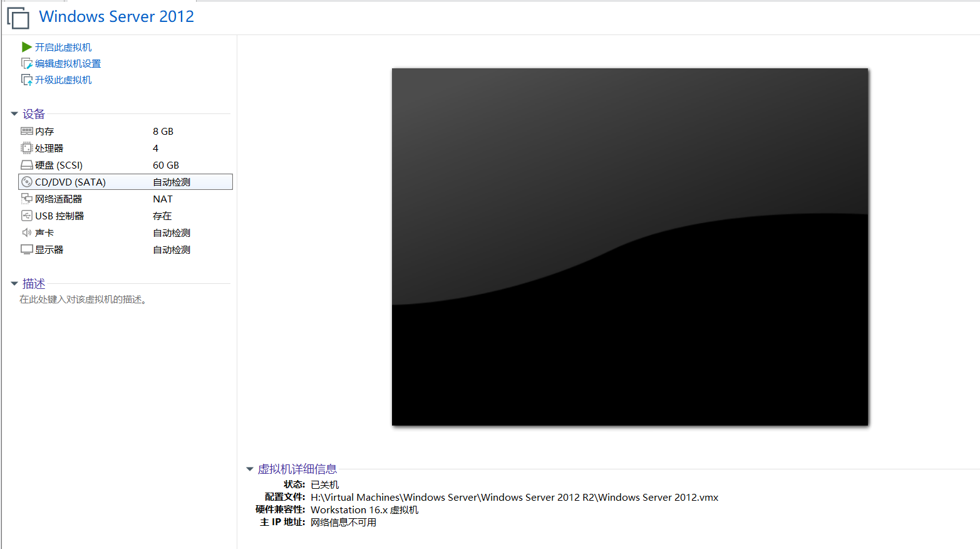
Task: Click the .vmx configuration file path
Action: 515,497
